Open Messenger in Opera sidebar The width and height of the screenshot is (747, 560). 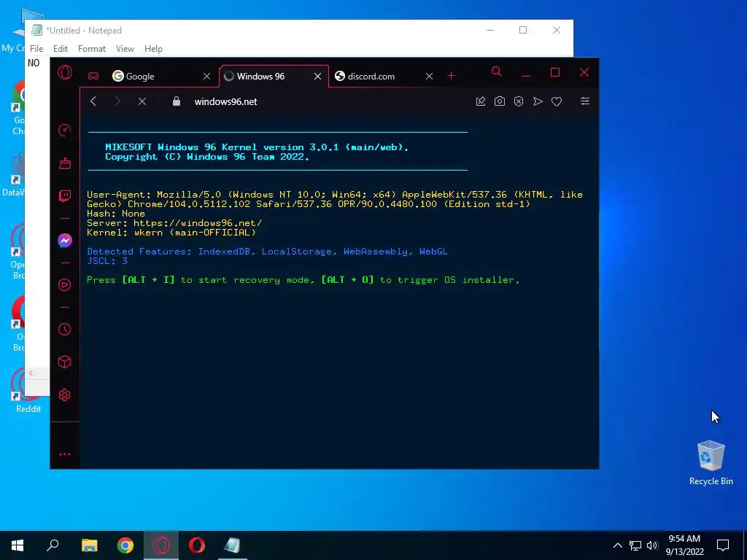[x=65, y=241]
